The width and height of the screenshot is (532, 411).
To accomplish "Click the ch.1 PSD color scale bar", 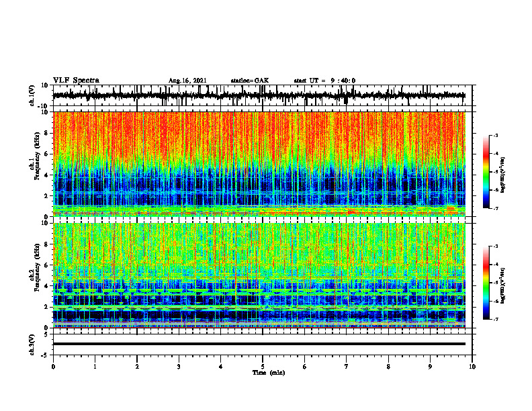I will click(486, 172).
